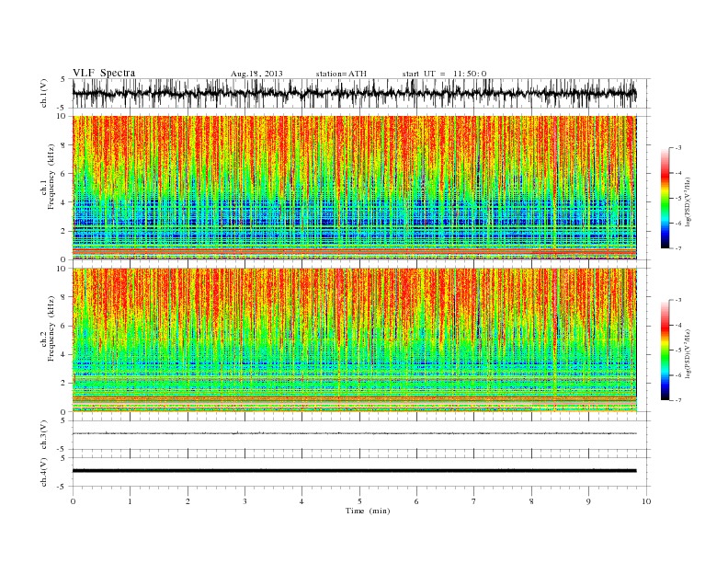Viewport: 728px width, 563px height.
Task: Click the time axis tick label "0"
Action: tap(73, 501)
